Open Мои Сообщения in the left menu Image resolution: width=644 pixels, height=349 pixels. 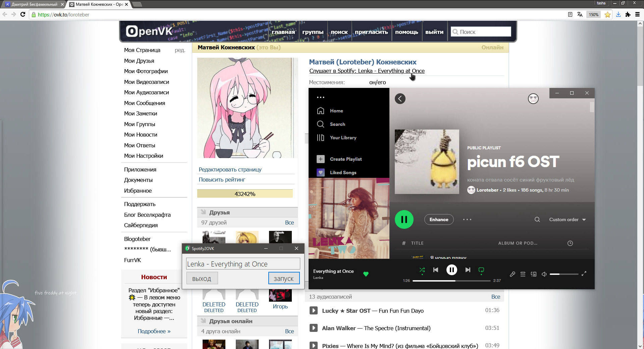pos(145,103)
